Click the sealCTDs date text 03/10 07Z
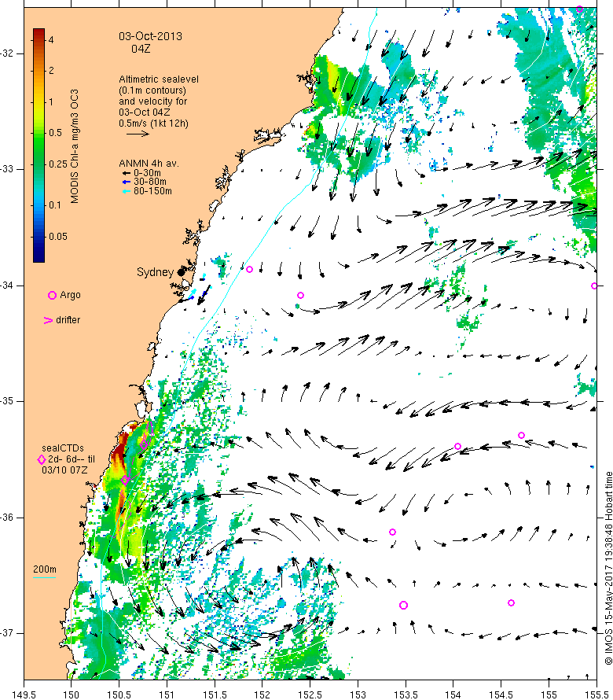The image size is (613, 700). pos(64,470)
